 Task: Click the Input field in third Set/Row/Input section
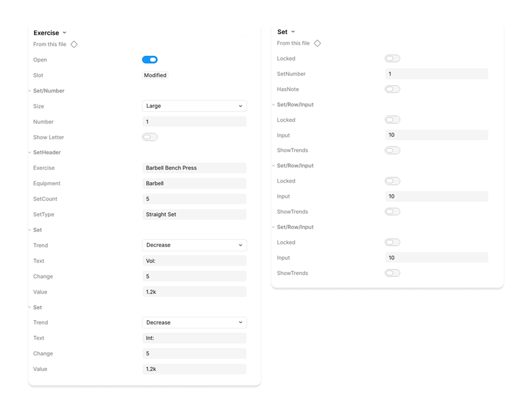pos(437,257)
